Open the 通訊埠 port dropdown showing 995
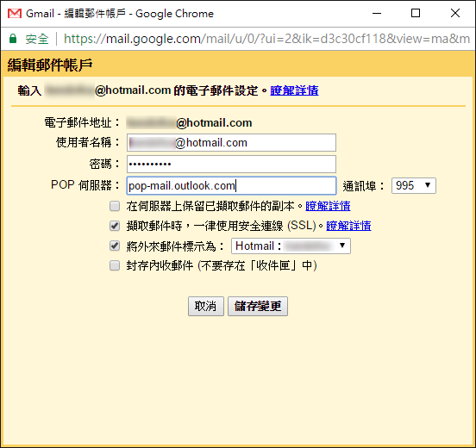This screenshot has width=476, height=448. 414,185
